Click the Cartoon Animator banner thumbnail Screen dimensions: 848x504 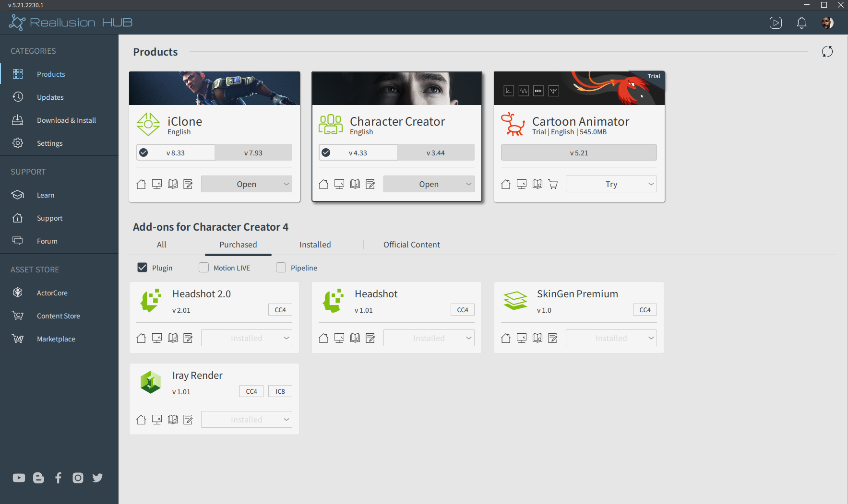pyautogui.click(x=579, y=88)
